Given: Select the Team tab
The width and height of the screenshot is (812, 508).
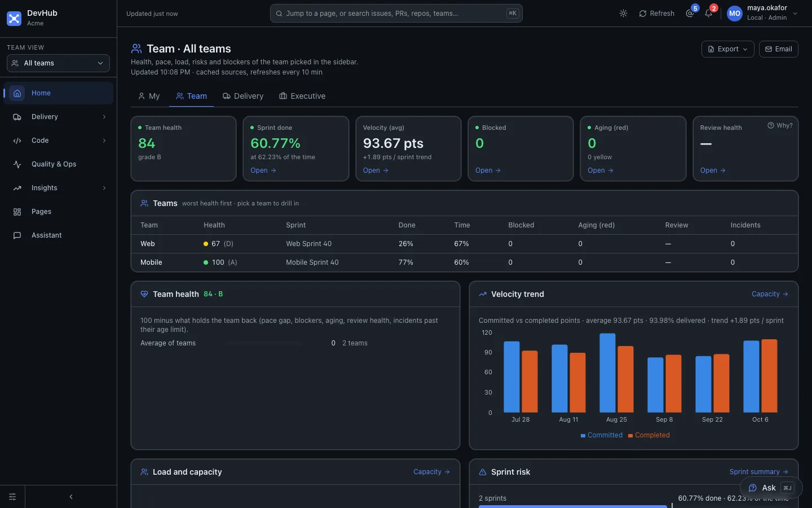Looking at the screenshot, I should [x=191, y=96].
